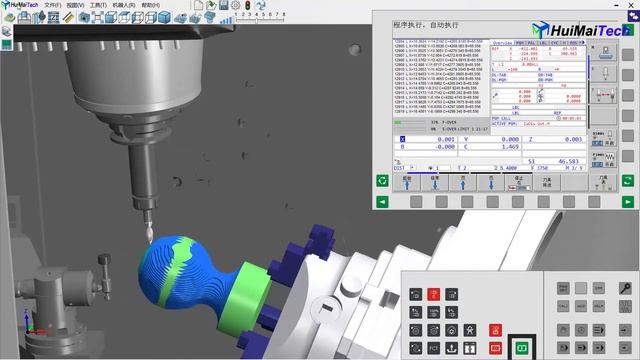Viewport: 640px width, 360px height.
Task: Open the 视图(V) menu
Action: (x=75, y=5)
